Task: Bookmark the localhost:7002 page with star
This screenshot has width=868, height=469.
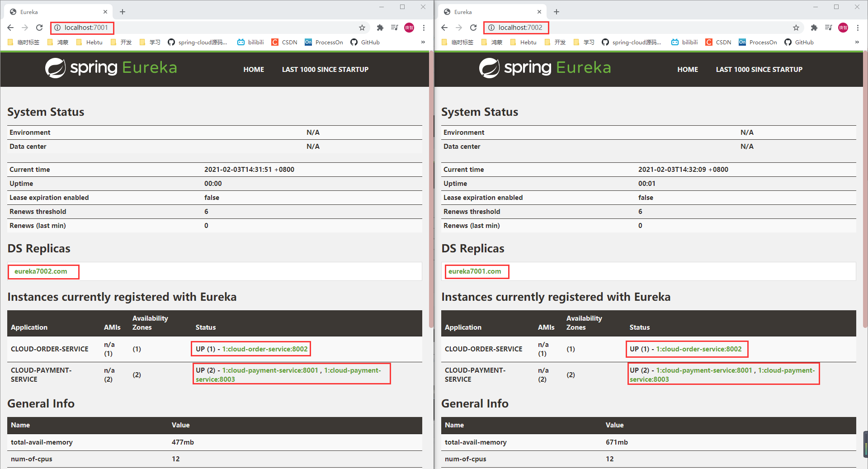Action: [796, 28]
